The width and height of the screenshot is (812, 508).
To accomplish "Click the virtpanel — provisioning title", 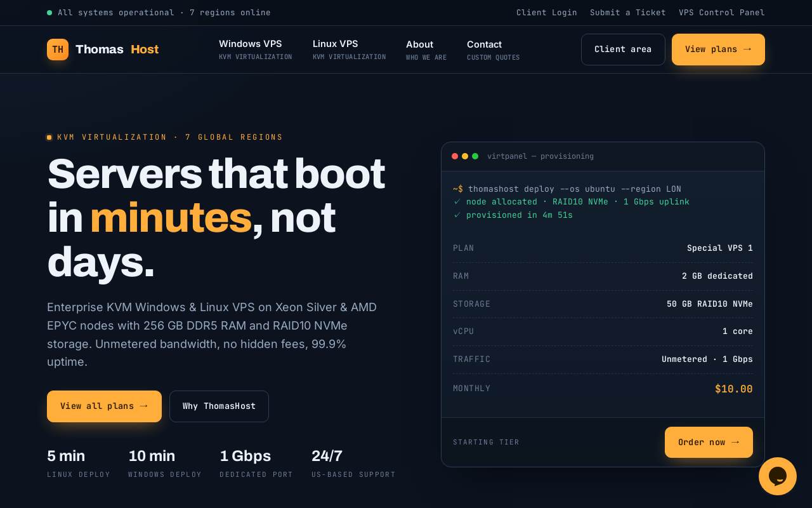I will 540,156.
